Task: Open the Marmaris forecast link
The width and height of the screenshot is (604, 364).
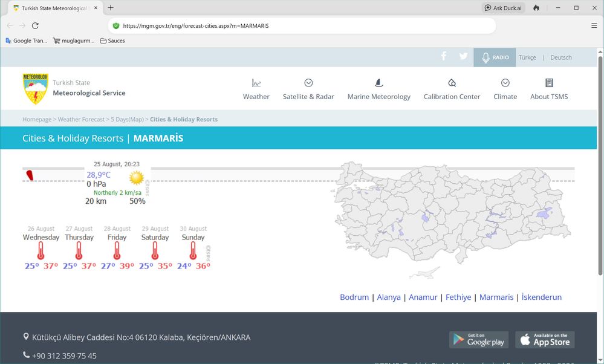Action: tap(496, 297)
